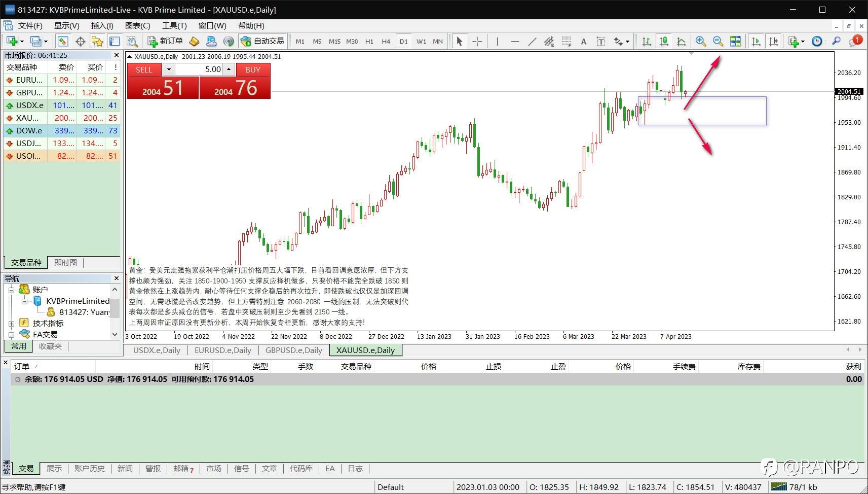This screenshot has height=494, width=868.
Task: Open the new chart toolbar icon
Action: pyautogui.click(x=12, y=41)
